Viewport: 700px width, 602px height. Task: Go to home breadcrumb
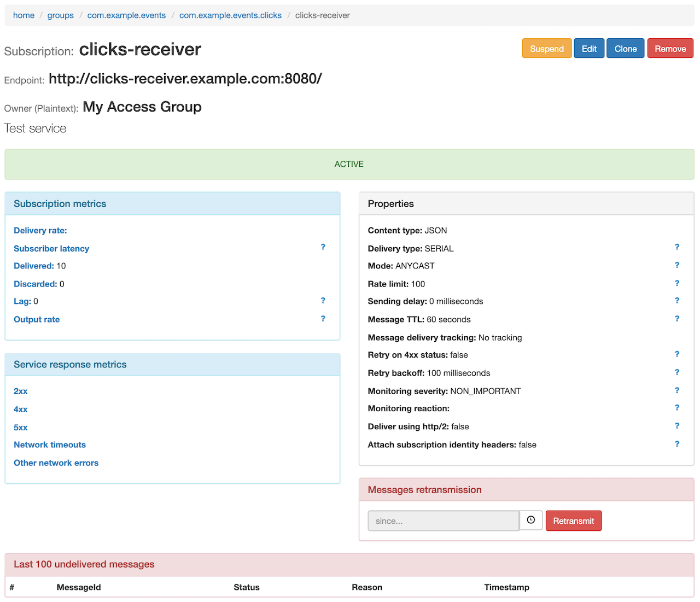[24, 15]
